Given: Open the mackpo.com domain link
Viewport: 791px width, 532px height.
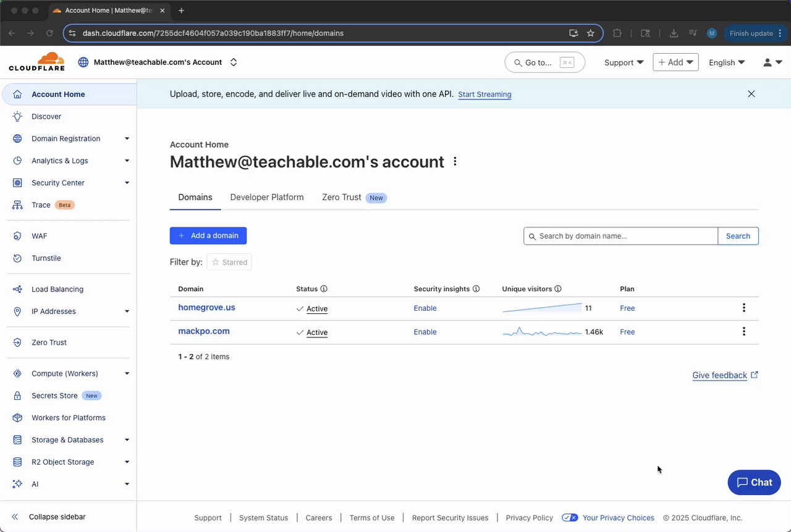Looking at the screenshot, I should [204, 331].
